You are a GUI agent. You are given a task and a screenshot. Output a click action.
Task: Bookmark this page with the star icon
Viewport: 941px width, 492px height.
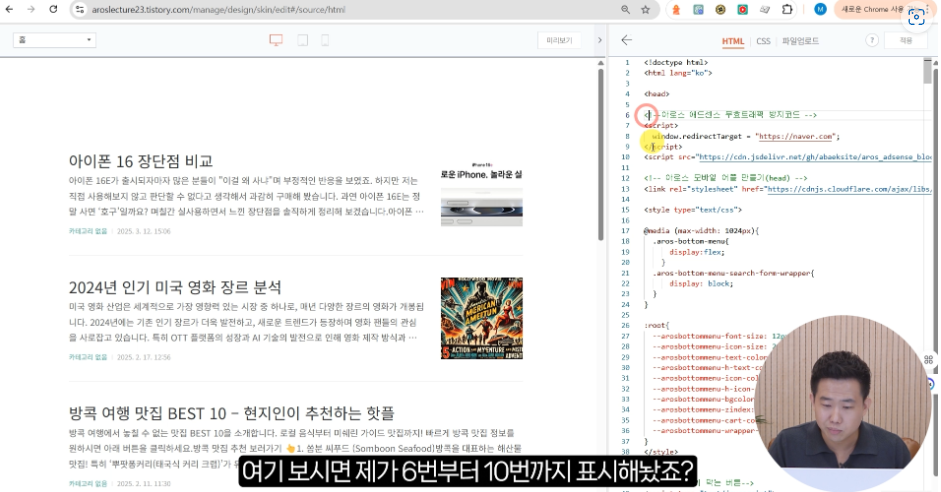click(x=646, y=10)
